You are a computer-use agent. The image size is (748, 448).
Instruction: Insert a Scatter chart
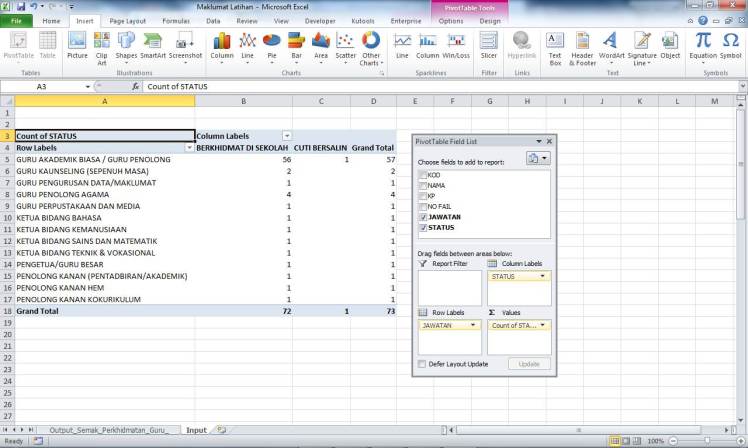[345, 47]
